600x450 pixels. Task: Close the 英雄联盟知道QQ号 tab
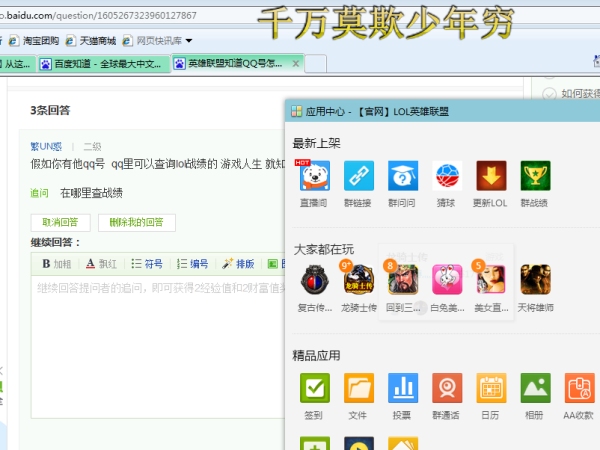pyautogui.click(x=296, y=64)
